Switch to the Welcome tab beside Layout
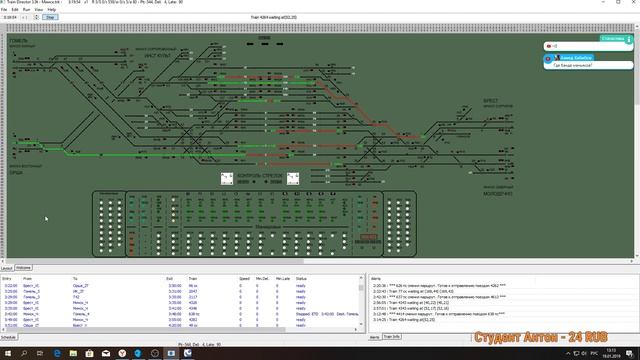 click(23, 268)
